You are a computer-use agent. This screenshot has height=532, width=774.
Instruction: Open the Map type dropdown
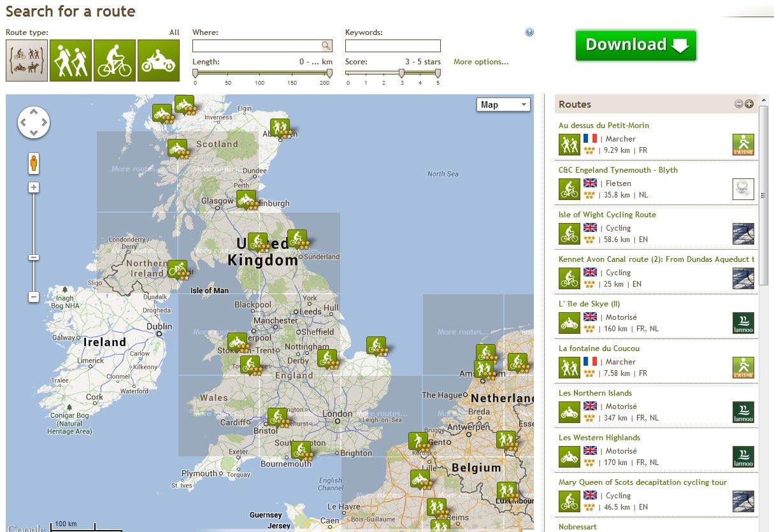(x=503, y=104)
